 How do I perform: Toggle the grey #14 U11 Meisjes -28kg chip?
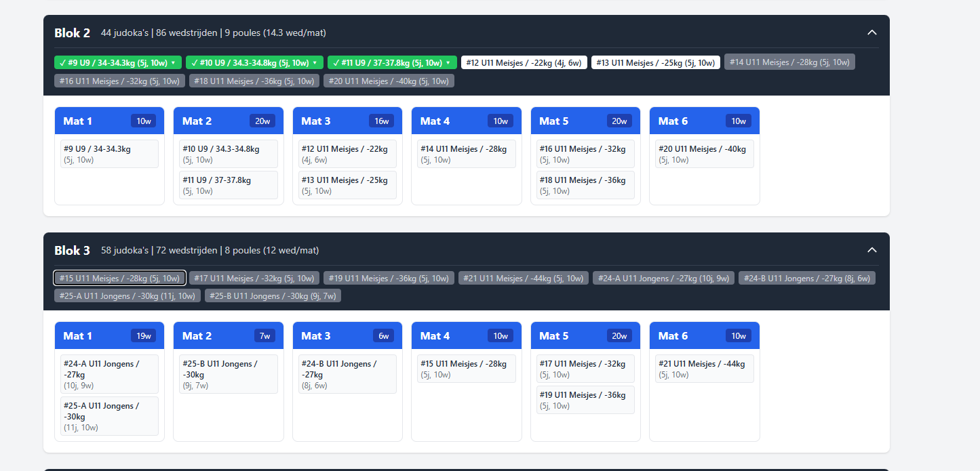789,62
